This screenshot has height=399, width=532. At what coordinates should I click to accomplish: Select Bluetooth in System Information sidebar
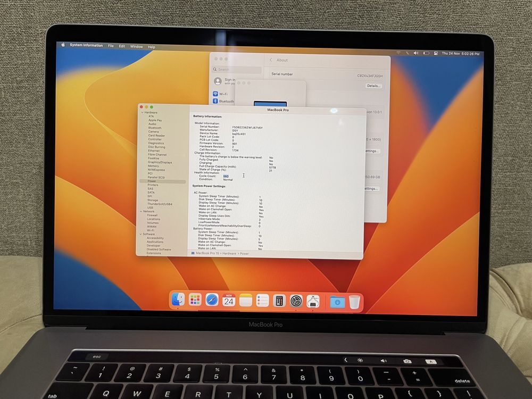tap(155, 128)
